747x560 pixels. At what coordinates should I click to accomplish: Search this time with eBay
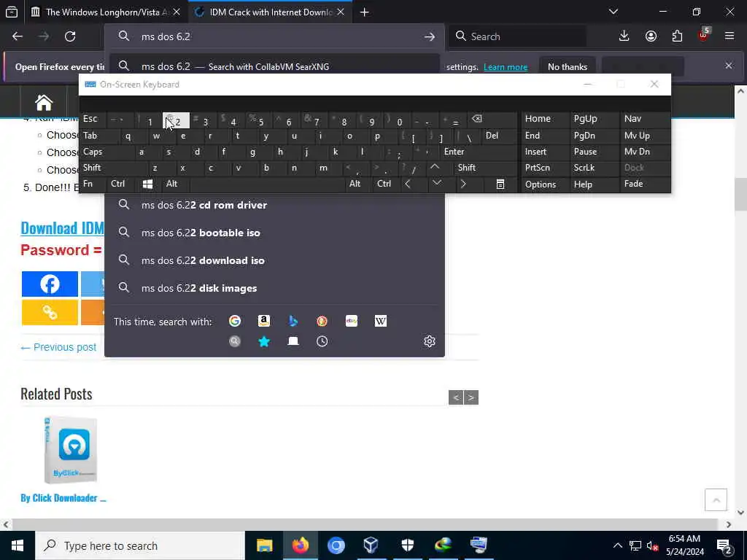pyautogui.click(x=352, y=321)
